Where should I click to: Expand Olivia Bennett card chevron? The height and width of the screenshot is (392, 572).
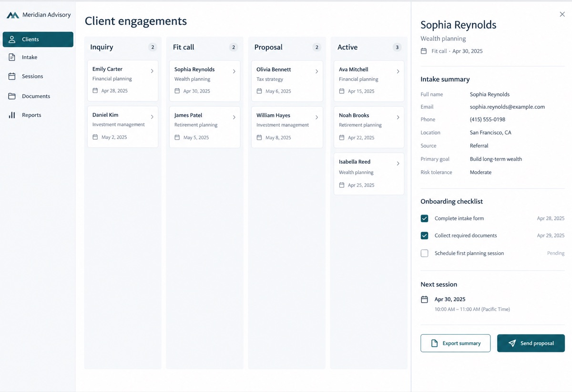(317, 72)
